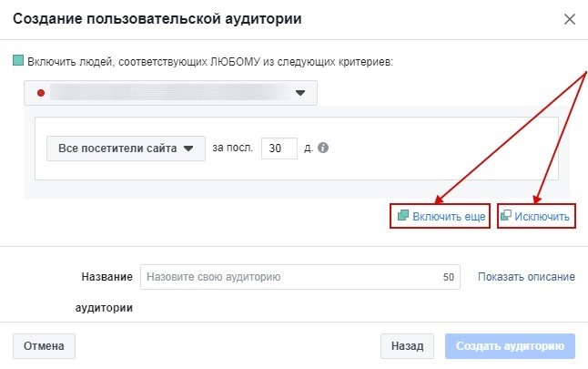The height and width of the screenshot is (369, 588).
Task: Click the red status dot in source dropdown
Action: [41, 93]
